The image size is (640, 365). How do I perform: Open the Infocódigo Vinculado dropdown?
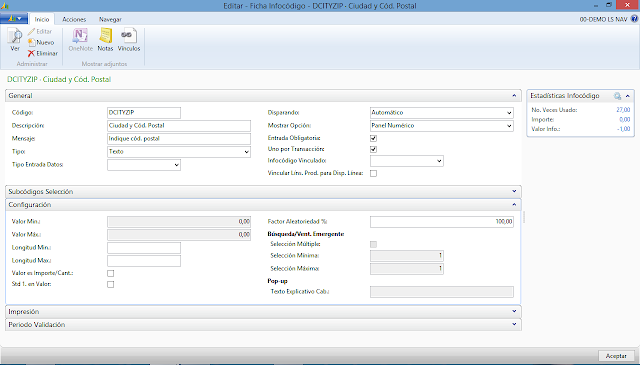pos(439,161)
